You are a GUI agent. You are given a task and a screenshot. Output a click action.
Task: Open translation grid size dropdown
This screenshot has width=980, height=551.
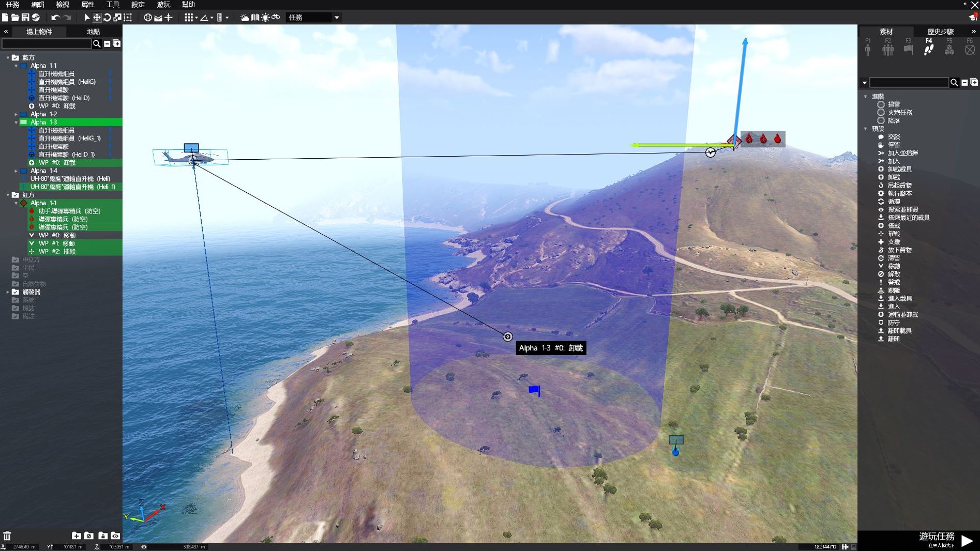coord(197,18)
